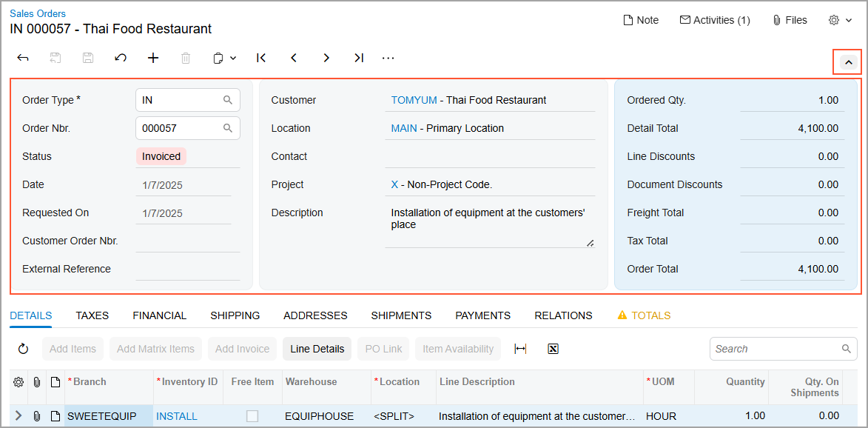The height and width of the screenshot is (428, 868).
Task: Click the Line Details button
Action: click(x=317, y=349)
